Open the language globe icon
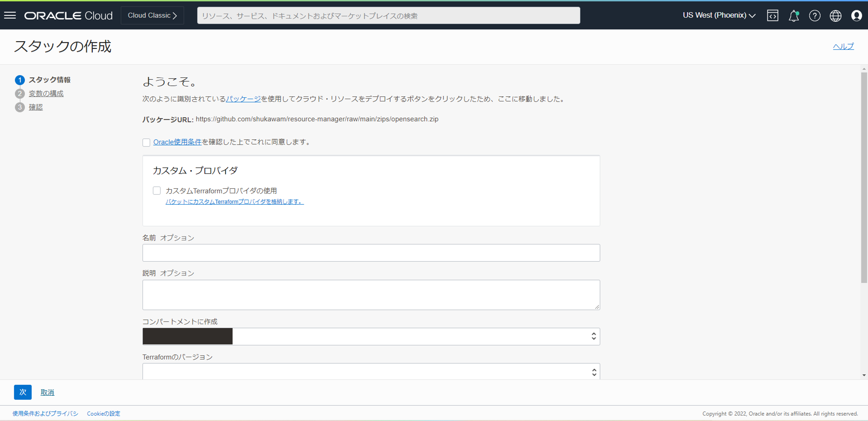Viewport: 868px width, 421px height. coord(835,16)
